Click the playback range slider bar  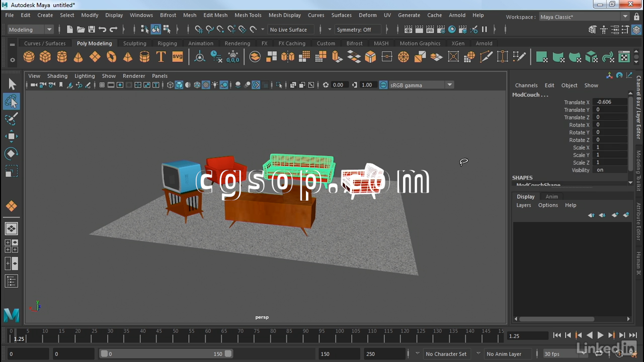pos(167,354)
